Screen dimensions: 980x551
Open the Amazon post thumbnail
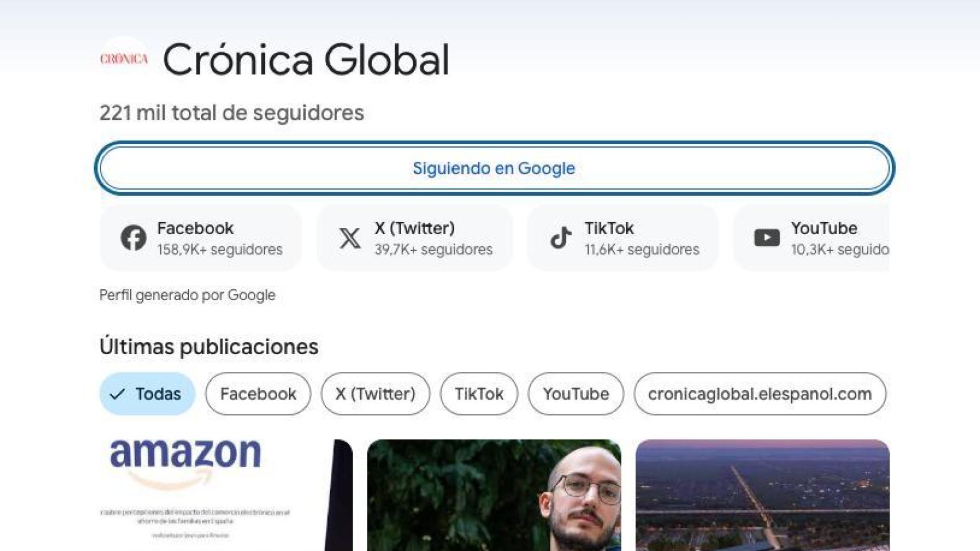click(226, 495)
